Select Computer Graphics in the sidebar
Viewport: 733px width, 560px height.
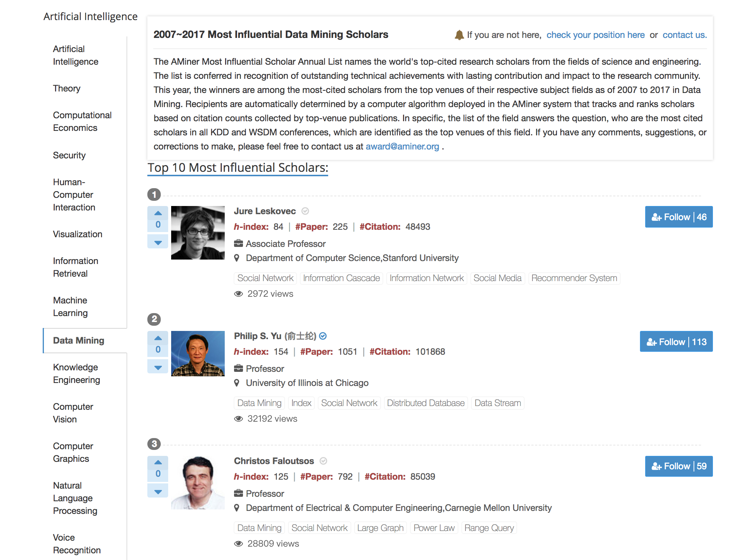coord(73,453)
